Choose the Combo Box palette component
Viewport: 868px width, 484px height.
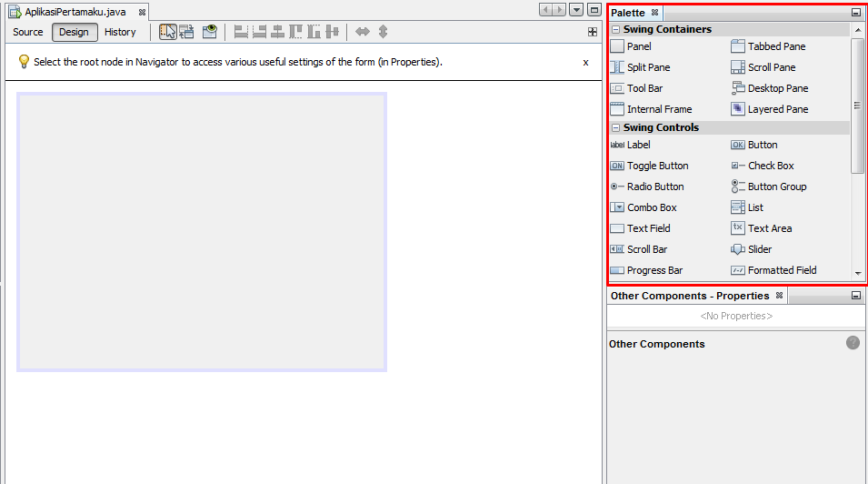coord(644,207)
